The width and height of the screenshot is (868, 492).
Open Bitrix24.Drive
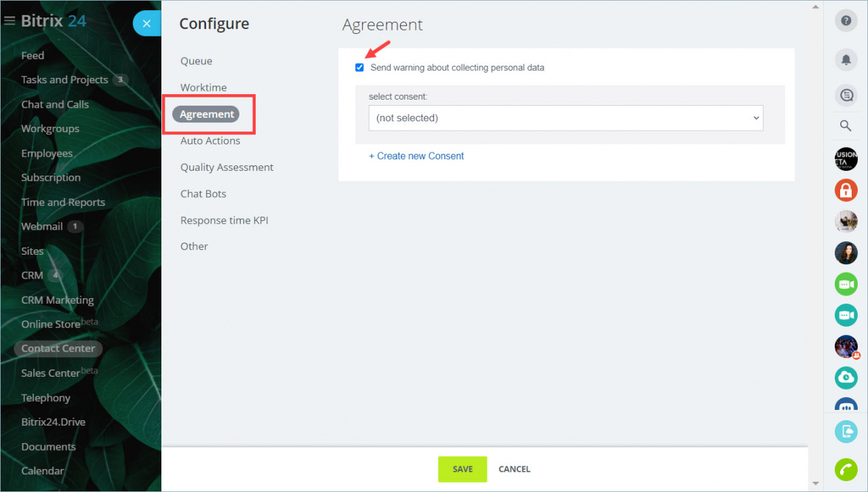point(54,422)
